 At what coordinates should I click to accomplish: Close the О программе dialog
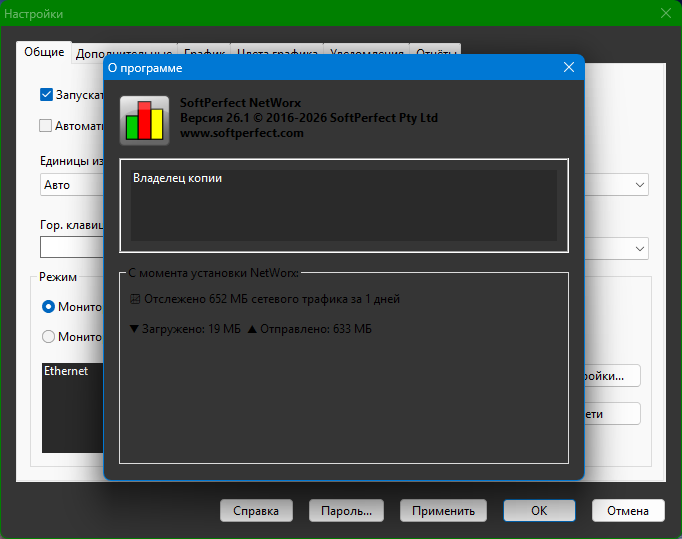pos(568,67)
